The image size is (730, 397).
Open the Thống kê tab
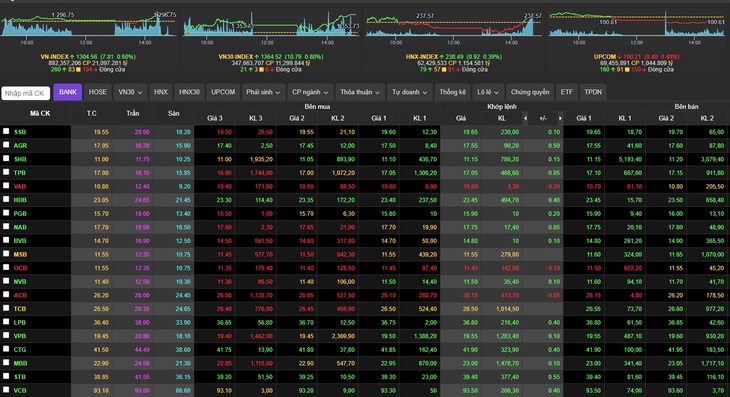452,92
